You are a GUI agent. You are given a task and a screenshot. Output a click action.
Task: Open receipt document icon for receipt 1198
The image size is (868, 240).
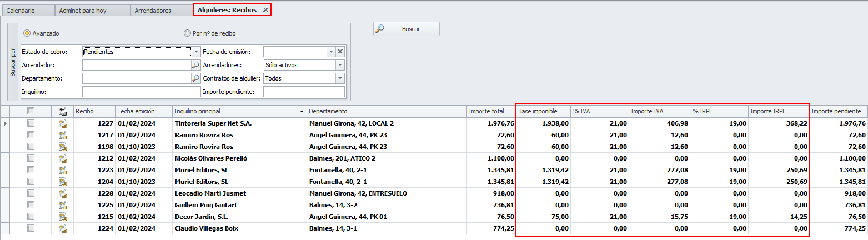click(63, 146)
